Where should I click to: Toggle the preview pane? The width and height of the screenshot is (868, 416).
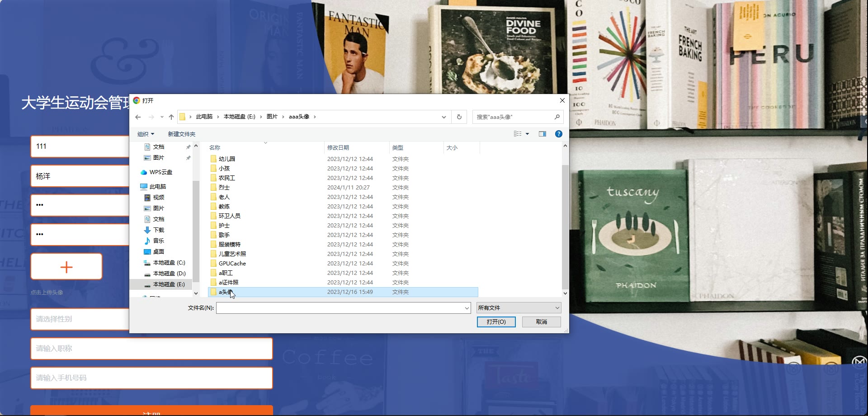pos(542,134)
